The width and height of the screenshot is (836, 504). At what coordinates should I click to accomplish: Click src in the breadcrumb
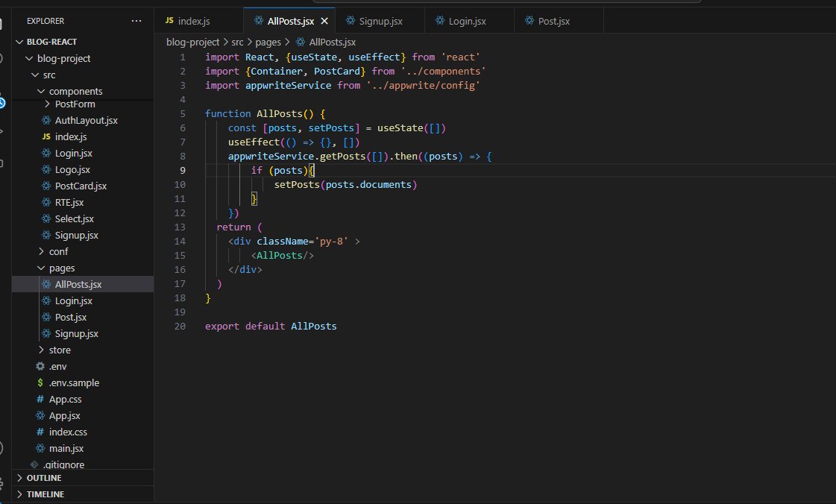click(x=237, y=42)
